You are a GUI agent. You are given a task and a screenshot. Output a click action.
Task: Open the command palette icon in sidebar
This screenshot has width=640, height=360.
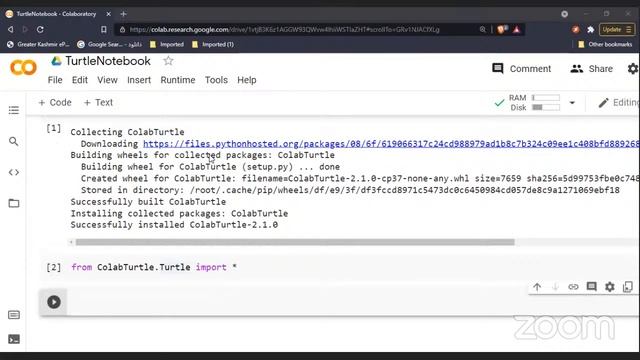click(x=13, y=315)
